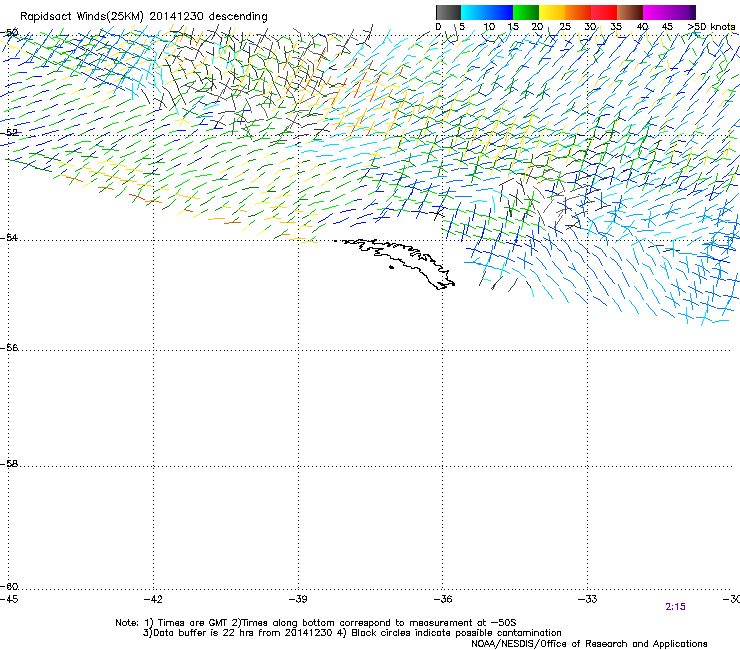This screenshot has width=740, height=650.
Task: Click the '0' label under the color scale
Action: point(438,27)
